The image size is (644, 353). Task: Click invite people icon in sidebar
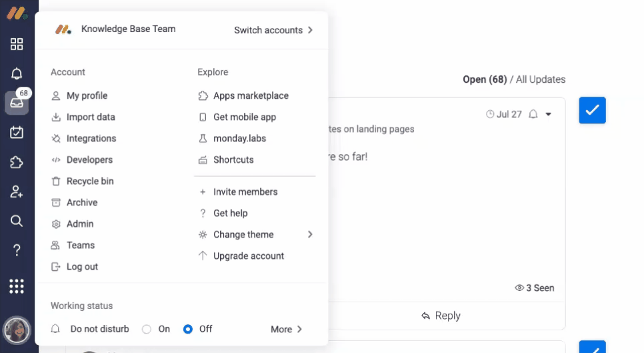coord(17,192)
